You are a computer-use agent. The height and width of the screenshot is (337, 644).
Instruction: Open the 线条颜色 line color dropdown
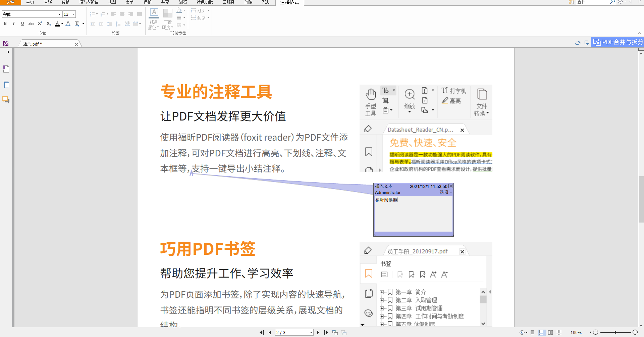pos(154,19)
